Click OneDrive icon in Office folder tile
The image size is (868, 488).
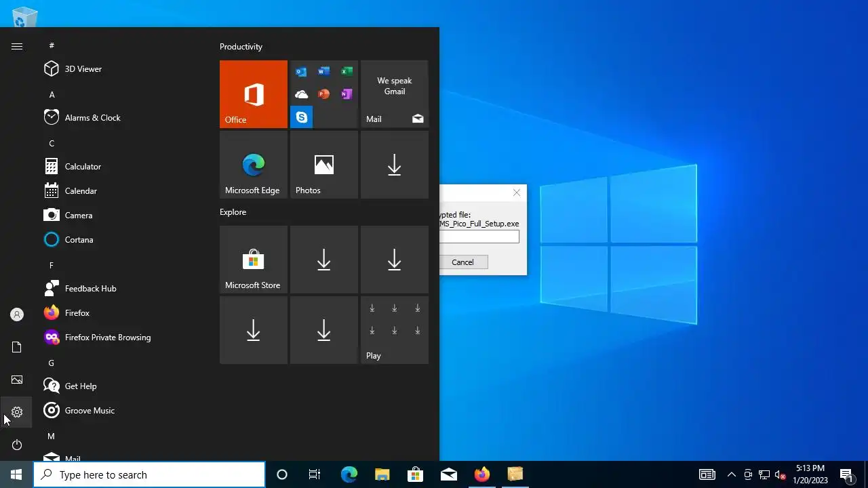tap(301, 94)
